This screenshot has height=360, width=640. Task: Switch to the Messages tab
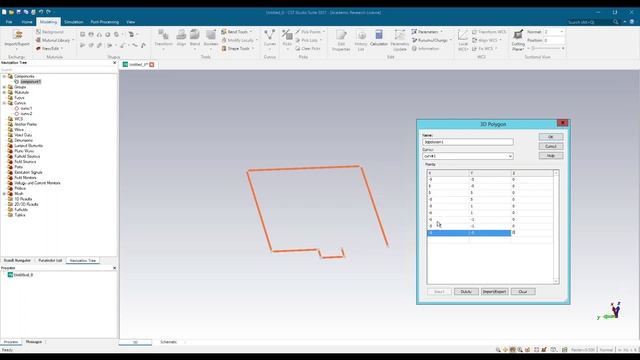[x=34, y=342]
